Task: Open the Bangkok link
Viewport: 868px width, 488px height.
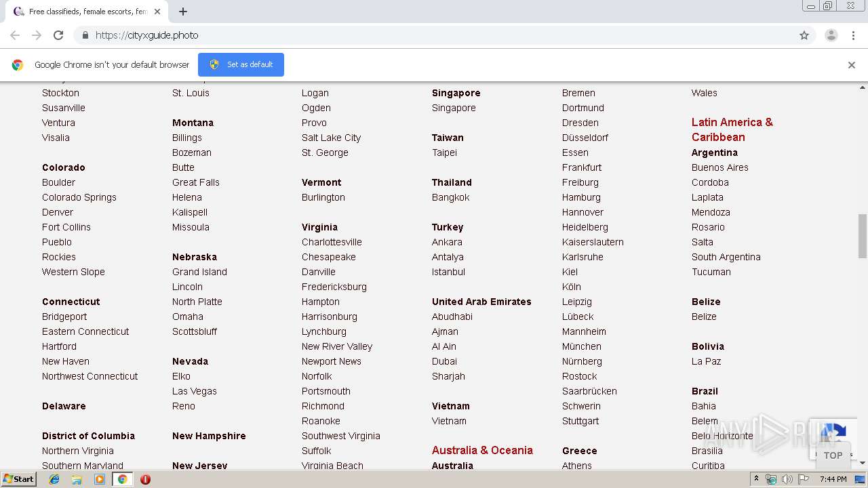Action: (x=451, y=197)
